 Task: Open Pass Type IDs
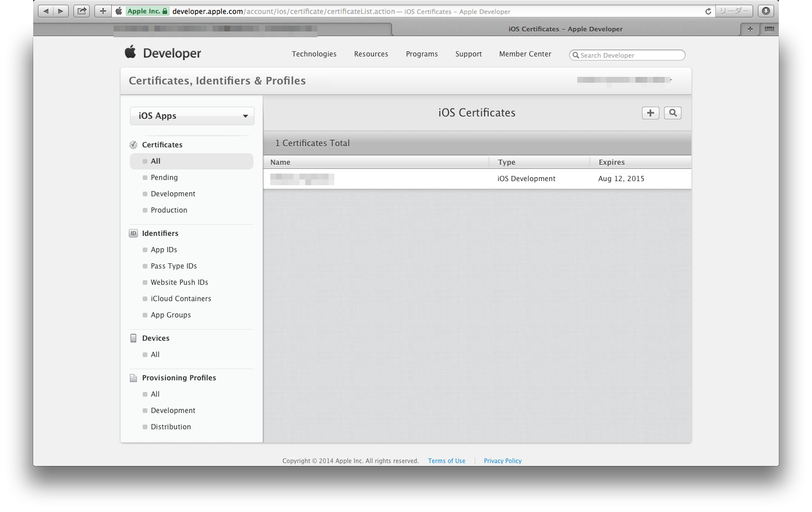coord(174,266)
